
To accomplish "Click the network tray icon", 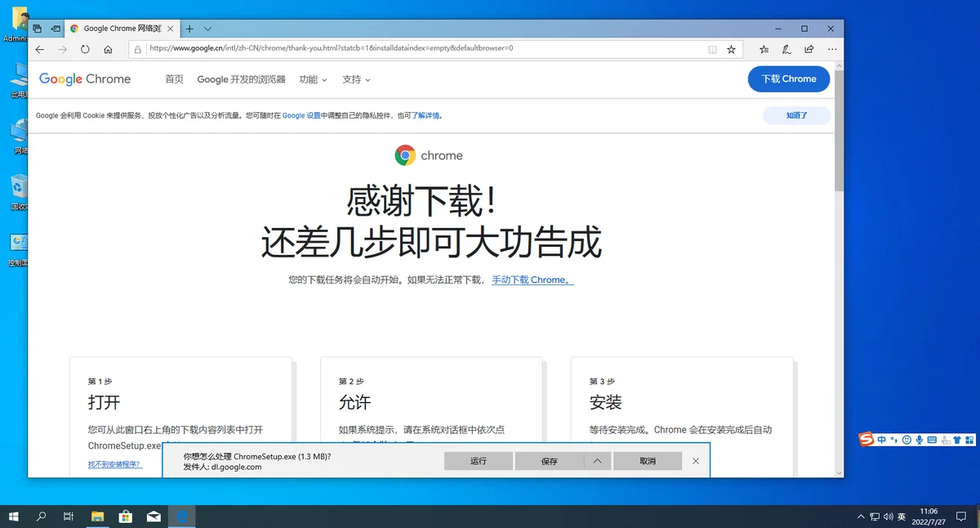I will 875,517.
